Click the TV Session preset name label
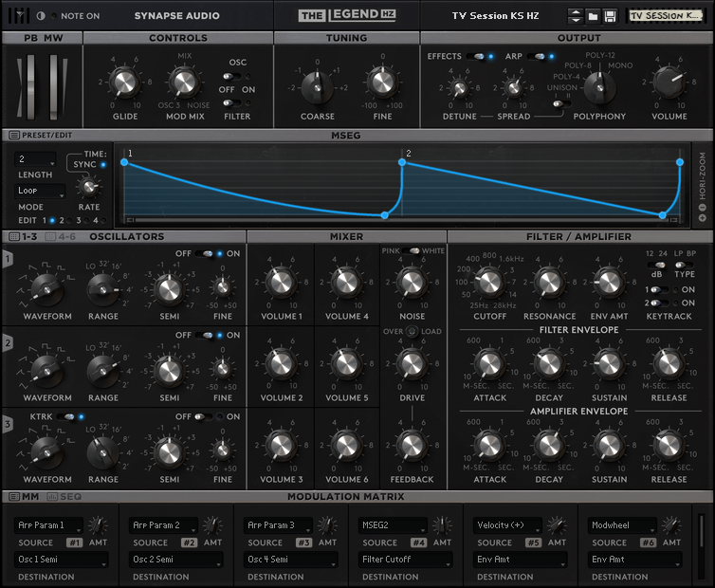The height and width of the screenshot is (588, 715). pos(665,15)
